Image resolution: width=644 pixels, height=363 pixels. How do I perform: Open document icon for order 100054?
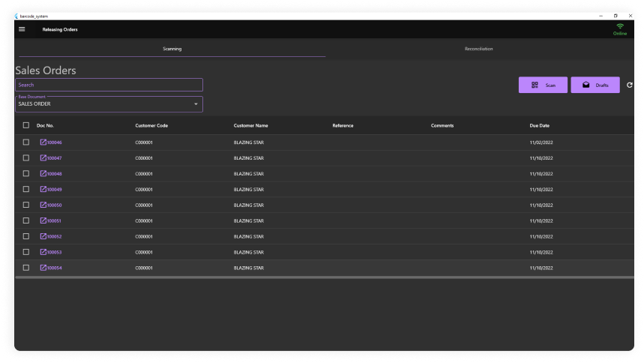click(43, 268)
